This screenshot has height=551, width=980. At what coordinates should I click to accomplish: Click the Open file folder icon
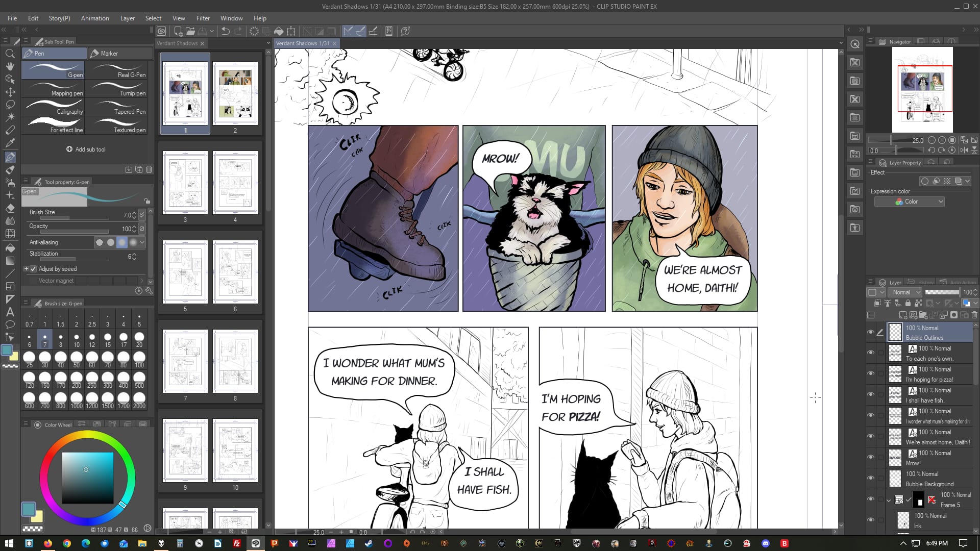190,31
